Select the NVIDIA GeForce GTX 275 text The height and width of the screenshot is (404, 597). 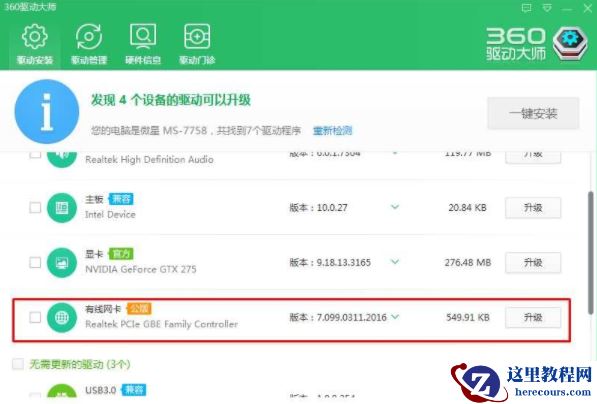(140, 269)
